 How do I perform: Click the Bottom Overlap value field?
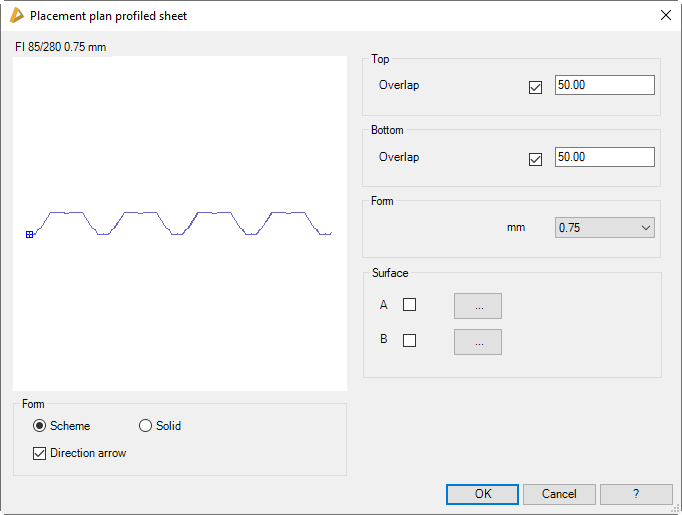[x=604, y=158]
